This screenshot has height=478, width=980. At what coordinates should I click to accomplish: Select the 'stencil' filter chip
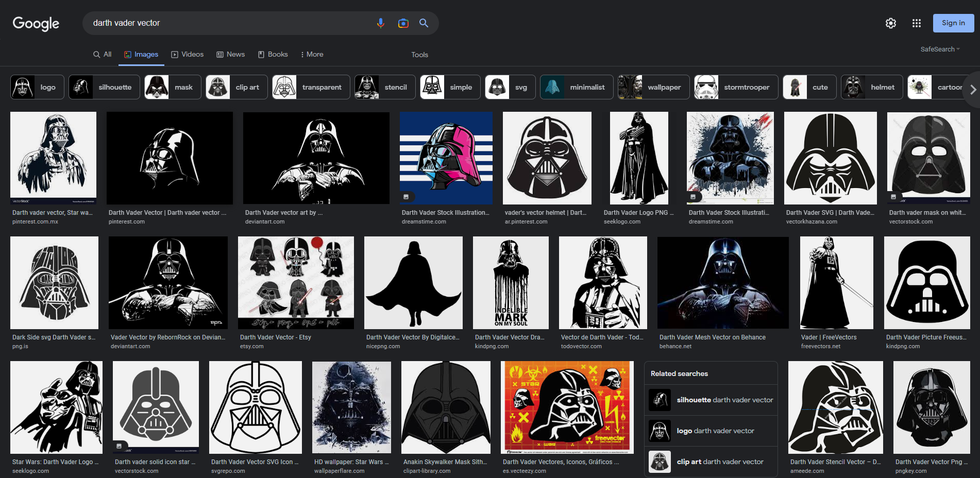pyautogui.click(x=385, y=87)
